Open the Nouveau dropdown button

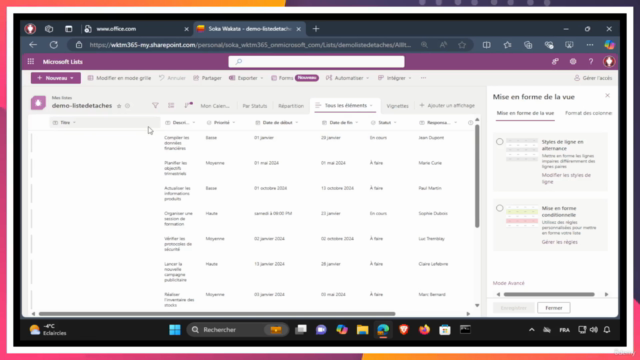[x=56, y=78]
